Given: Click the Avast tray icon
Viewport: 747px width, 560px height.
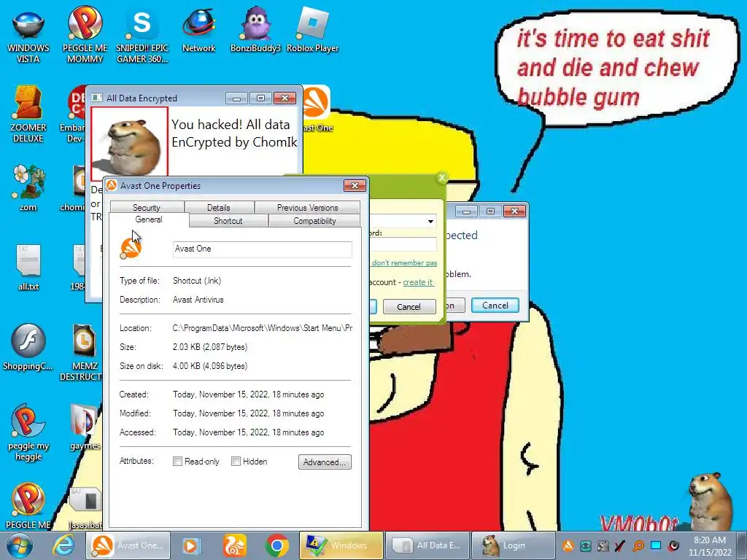Looking at the screenshot, I should [x=568, y=545].
